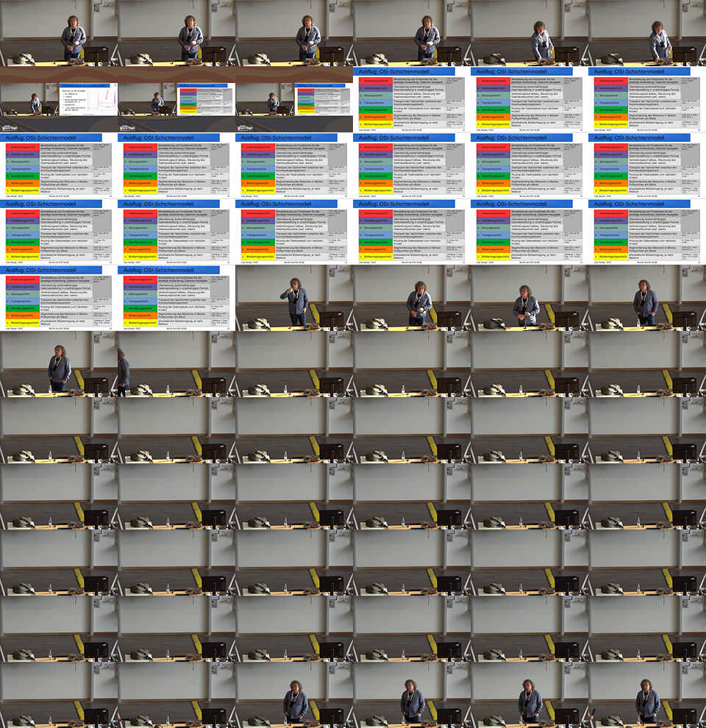Open the very first thumbnail of the sheet
The image size is (706, 728).
pos(59,33)
